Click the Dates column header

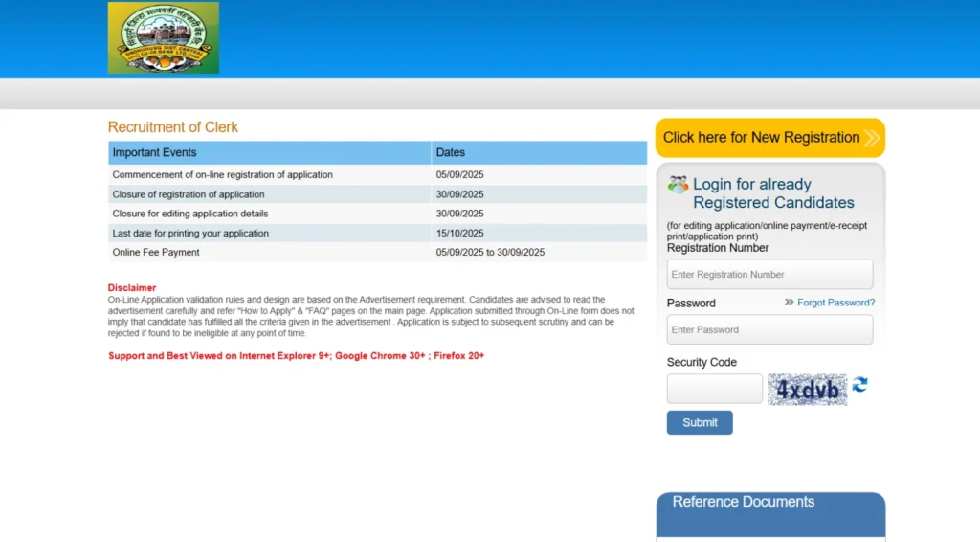pos(539,152)
